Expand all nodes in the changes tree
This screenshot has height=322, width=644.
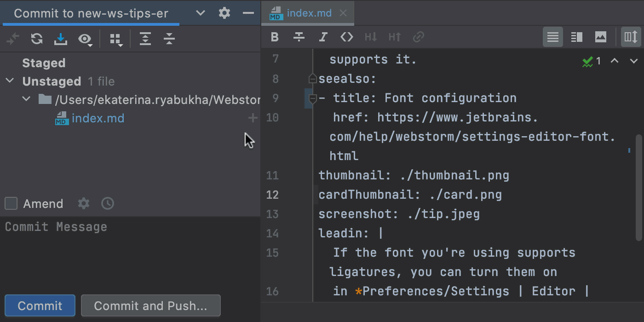pyautogui.click(x=145, y=39)
